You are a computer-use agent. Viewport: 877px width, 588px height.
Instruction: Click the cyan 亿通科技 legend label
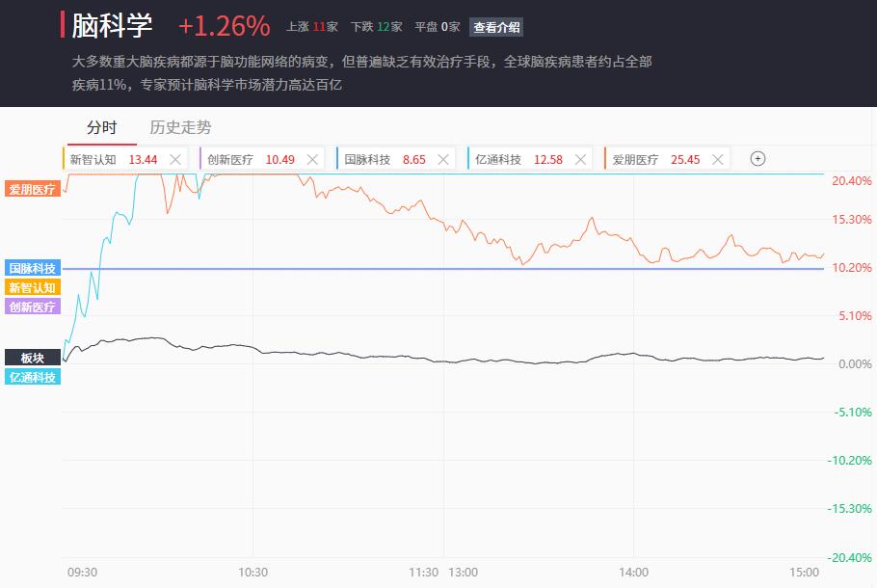coord(33,377)
